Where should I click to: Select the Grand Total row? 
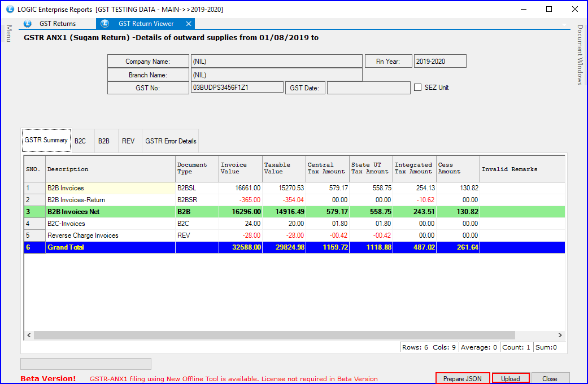pos(294,247)
